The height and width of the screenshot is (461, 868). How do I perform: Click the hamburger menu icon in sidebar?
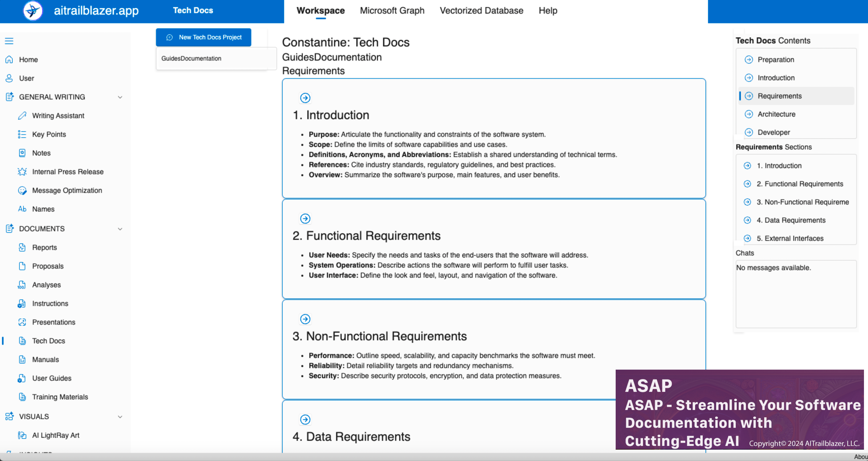tap(9, 41)
